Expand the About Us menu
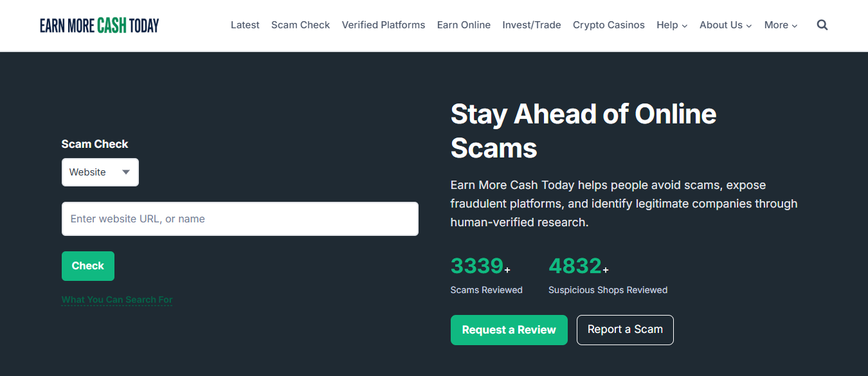The image size is (868, 376). 725,25
